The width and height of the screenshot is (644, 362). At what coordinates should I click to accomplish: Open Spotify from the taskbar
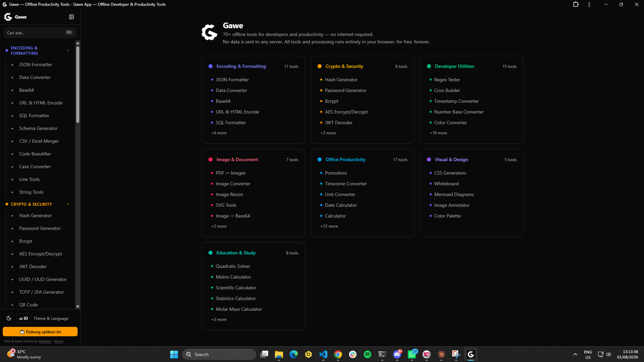(367, 354)
